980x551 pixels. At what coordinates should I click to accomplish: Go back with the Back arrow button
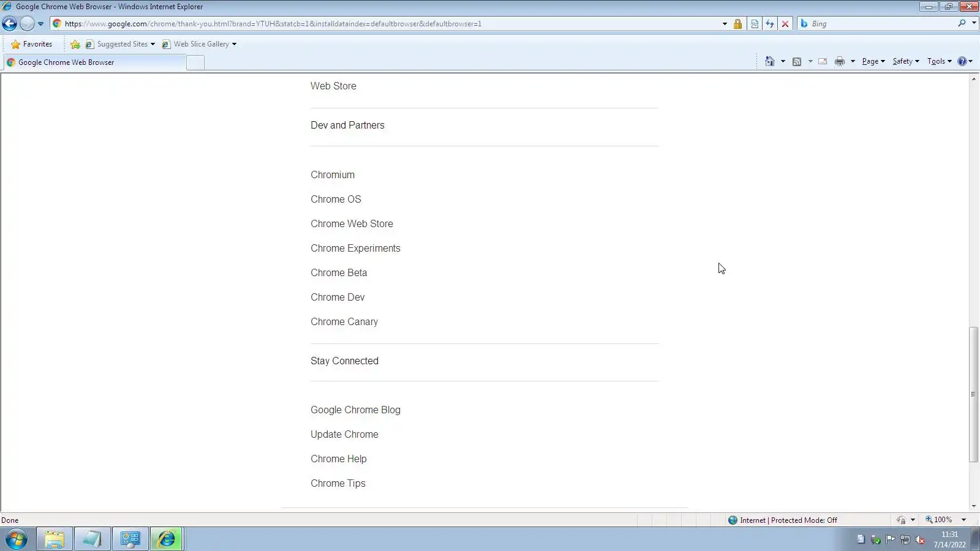[x=10, y=24]
